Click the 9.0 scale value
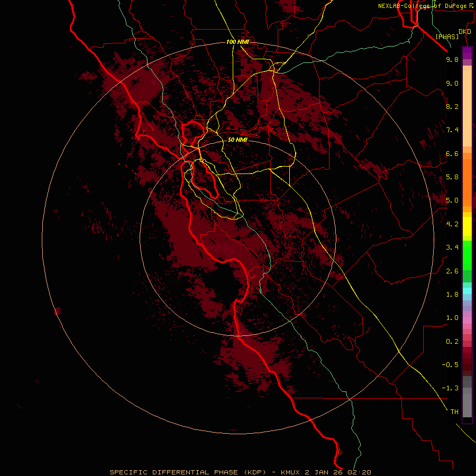The image size is (476, 476). (452, 83)
